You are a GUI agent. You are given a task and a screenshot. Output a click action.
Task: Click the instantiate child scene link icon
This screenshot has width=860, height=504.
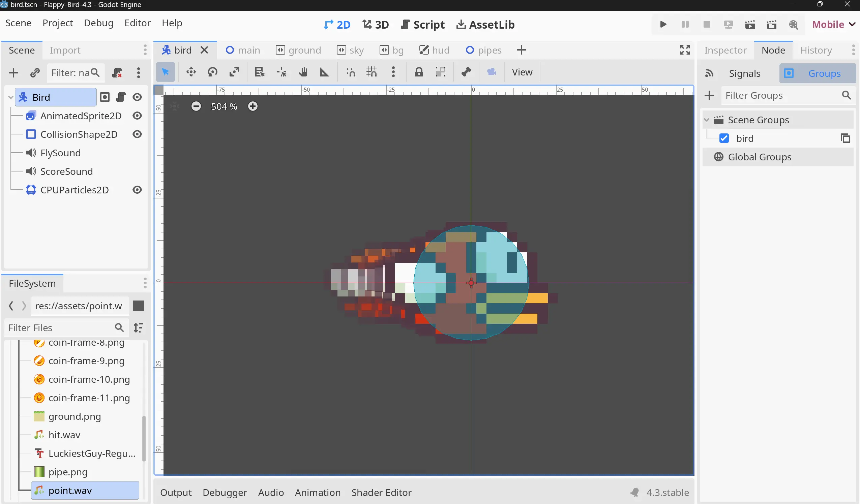(x=35, y=73)
